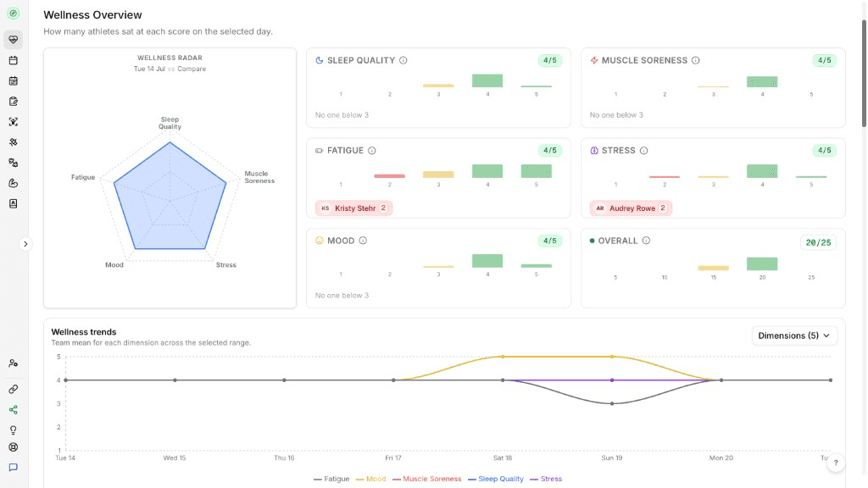This screenshot has height=488, width=868.
Task: Click the Overall 20/25 score badge
Action: coord(818,242)
